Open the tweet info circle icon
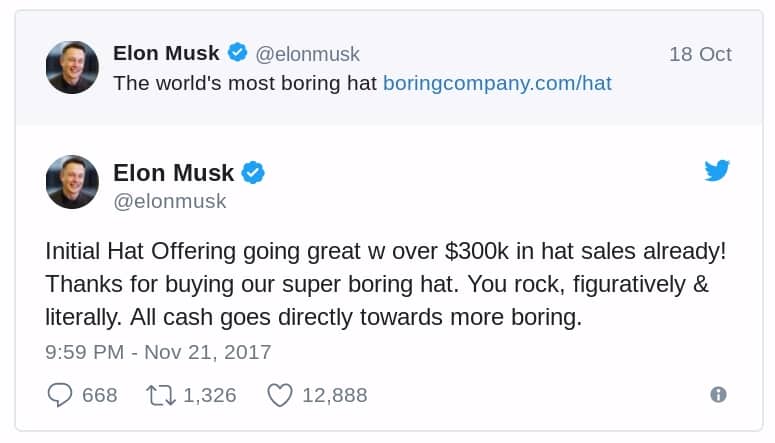The width and height of the screenshot is (775, 443). 718,395
